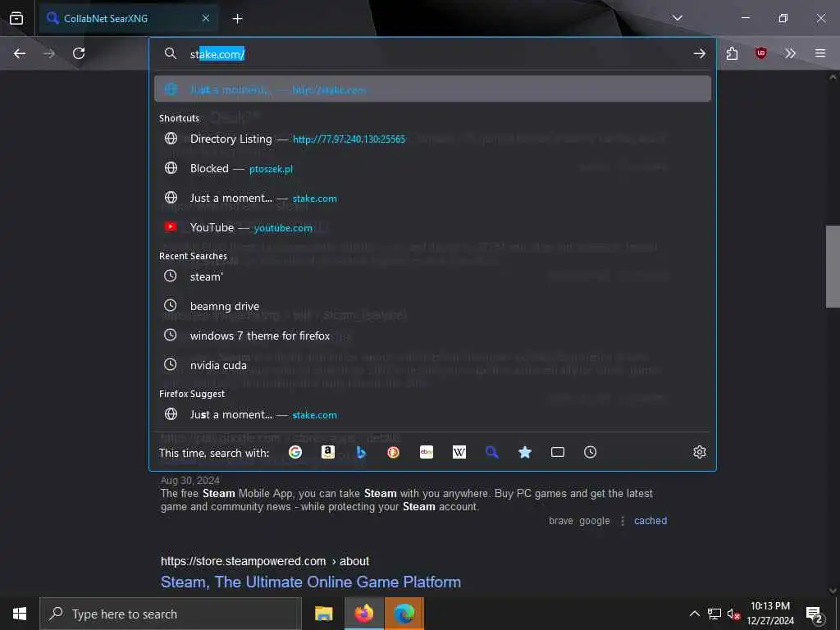The image size is (840, 630).
Task: Go back to previous page
Action: pyautogui.click(x=20, y=53)
